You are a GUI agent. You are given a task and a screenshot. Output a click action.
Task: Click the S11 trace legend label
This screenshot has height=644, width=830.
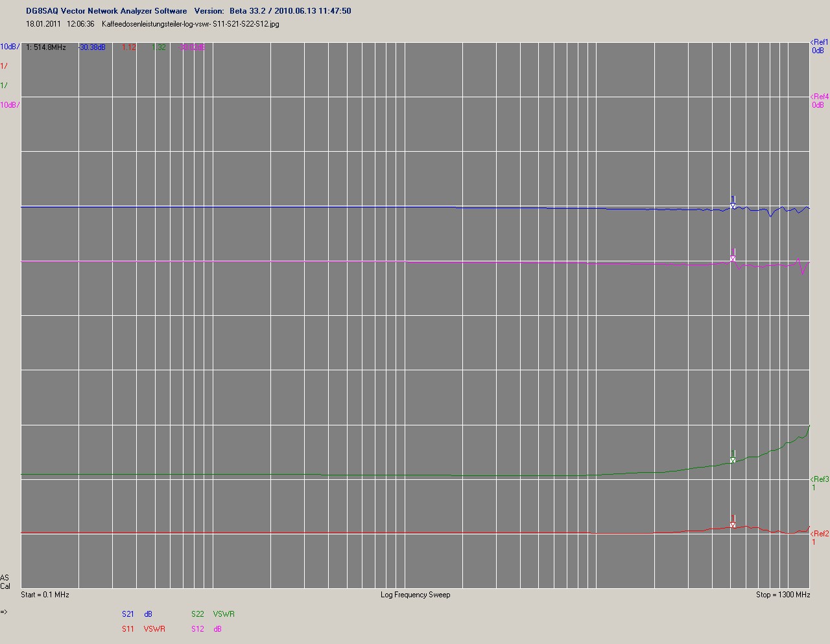pos(128,628)
